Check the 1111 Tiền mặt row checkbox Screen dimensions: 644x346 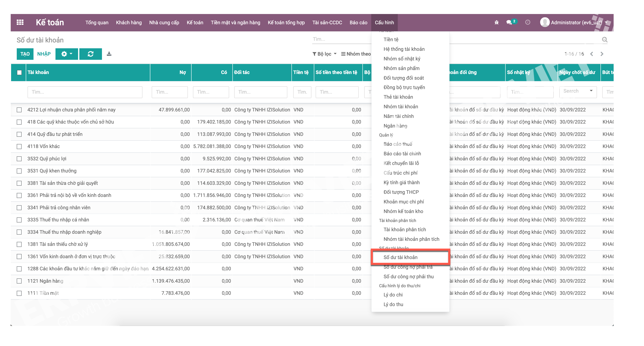[x=19, y=293]
